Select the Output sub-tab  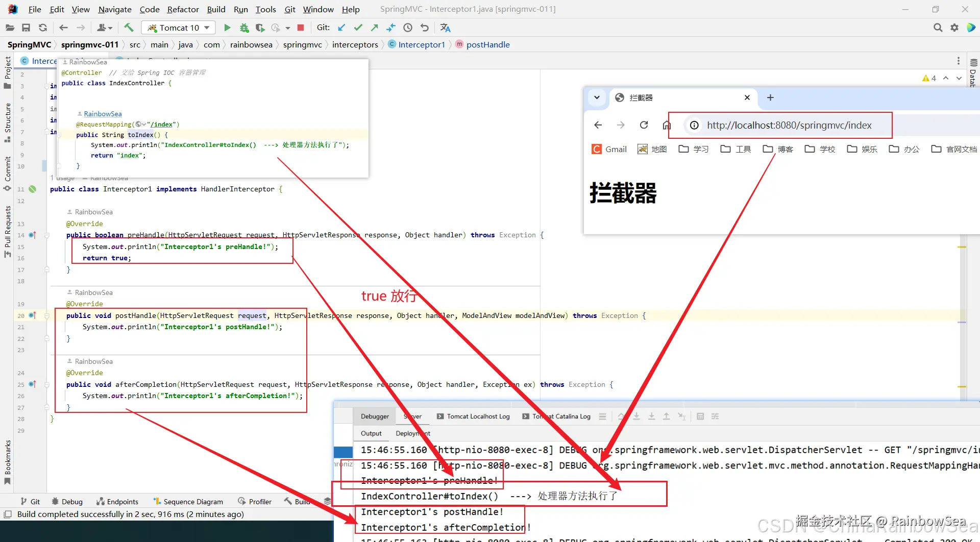click(x=371, y=433)
